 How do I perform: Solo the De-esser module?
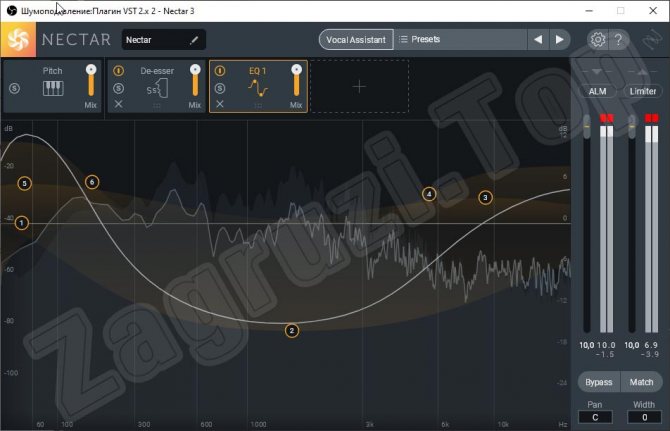click(118, 88)
